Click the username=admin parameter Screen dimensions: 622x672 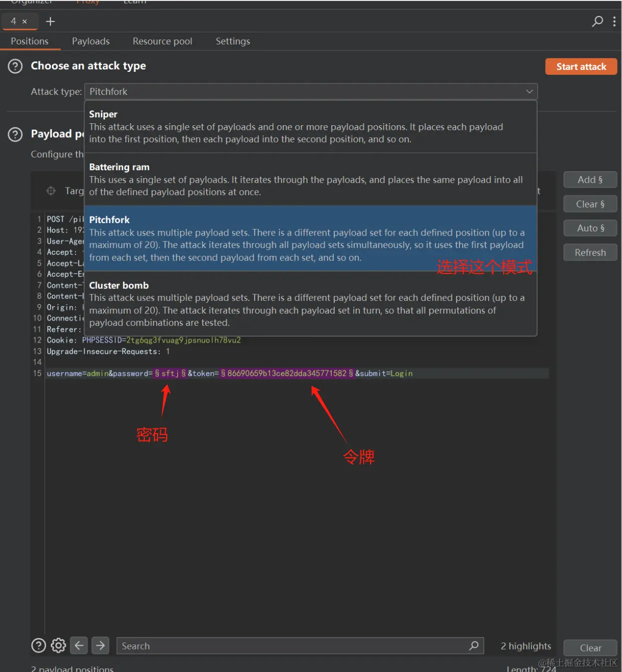77,373
